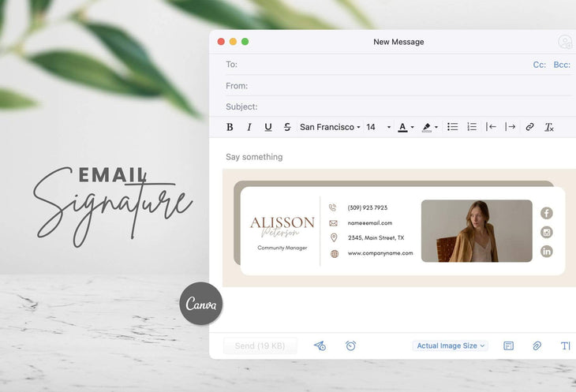This screenshot has width=576, height=392.
Task: Click the Send button
Action: coord(260,345)
